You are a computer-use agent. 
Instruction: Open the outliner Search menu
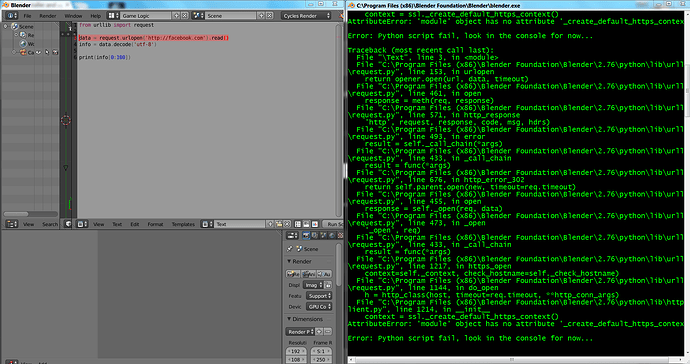[50, 224]
